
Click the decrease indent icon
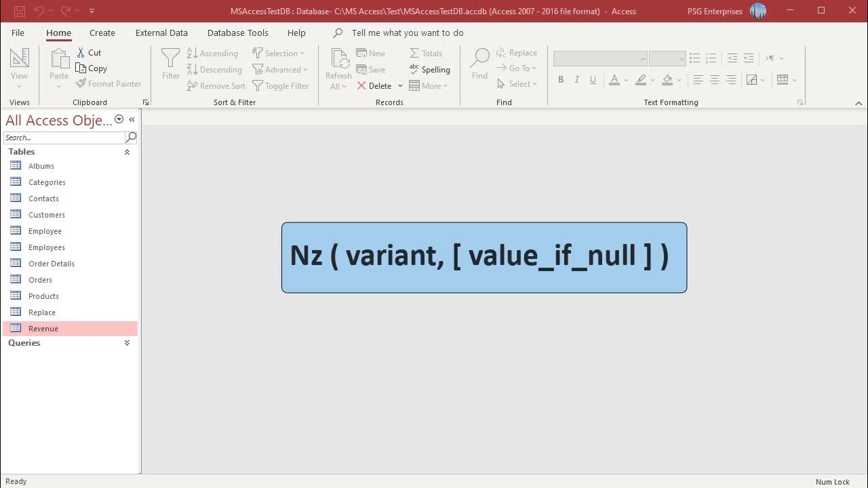tap(749, 58)
